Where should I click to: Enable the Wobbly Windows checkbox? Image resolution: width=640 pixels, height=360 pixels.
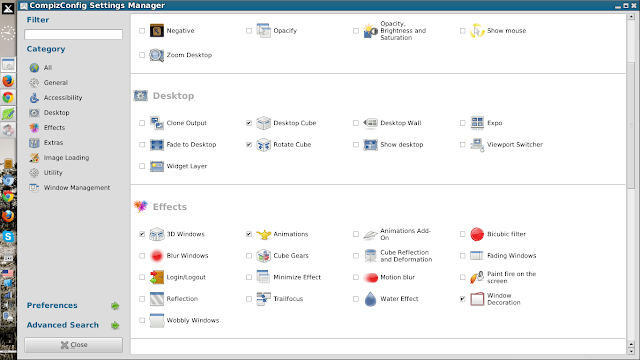point(142,320)
